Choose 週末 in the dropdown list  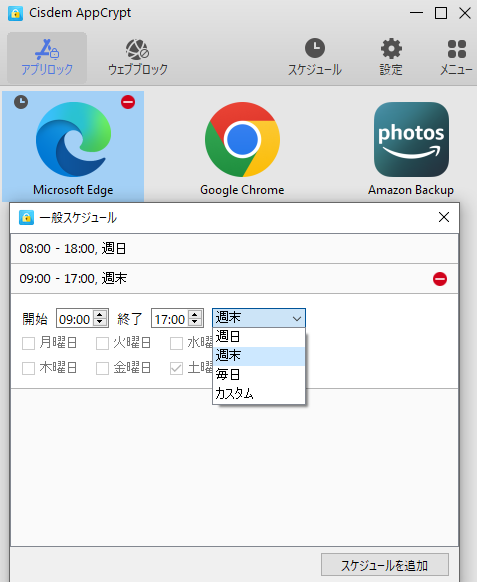click(259, 356)
